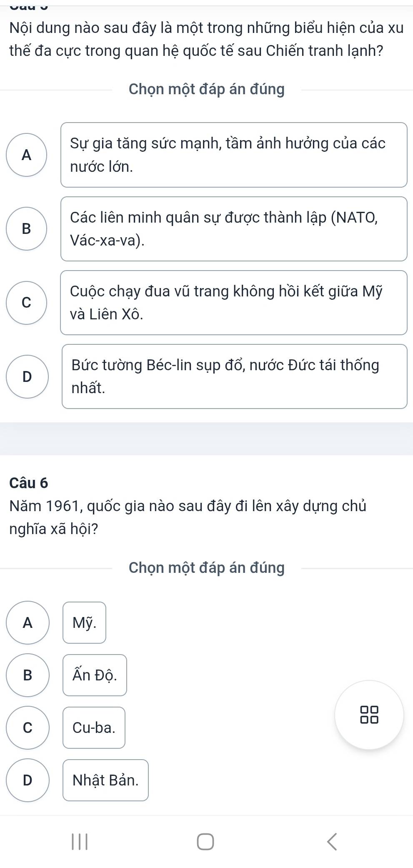Select radio option C for question 5
Image resolution: width=413 pixels, height=868 pixels.
tap(27, 303)
